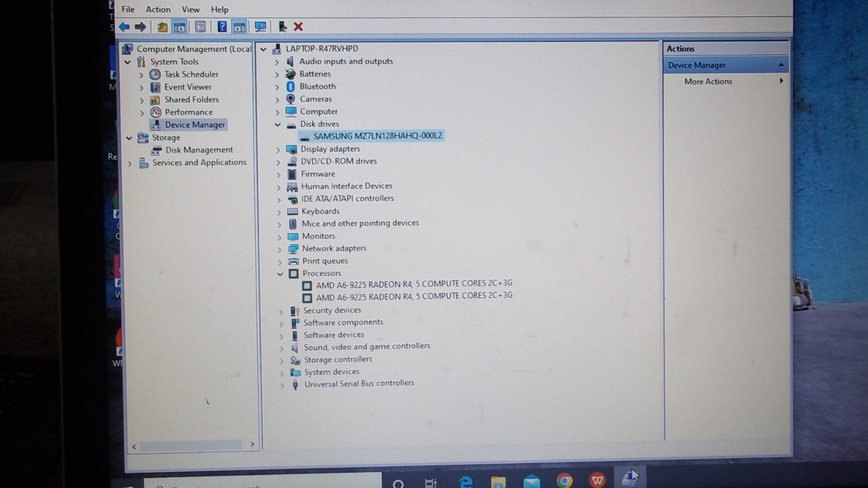
Task: Expand the Network adapters chevron
Action: tap(280, 249)
